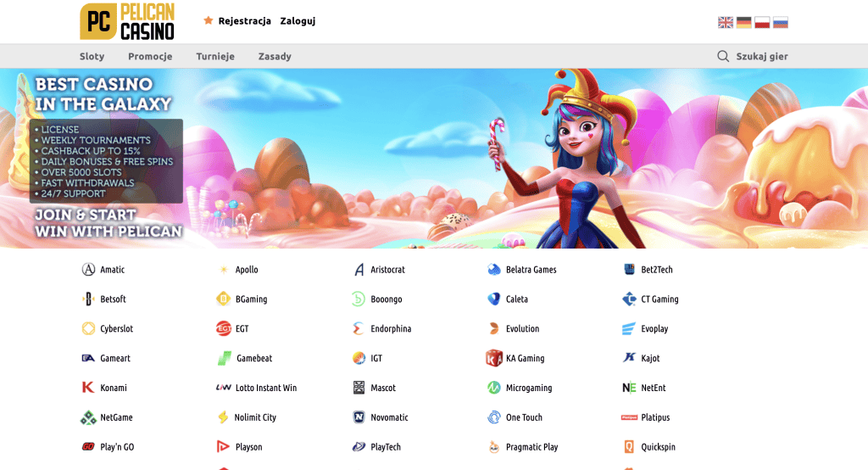Open the Zasady menu item

[275, 56]
